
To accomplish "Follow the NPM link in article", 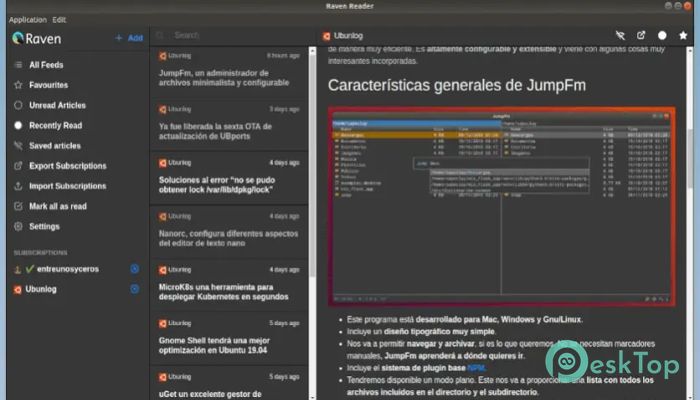I will [x=475, y=368].
